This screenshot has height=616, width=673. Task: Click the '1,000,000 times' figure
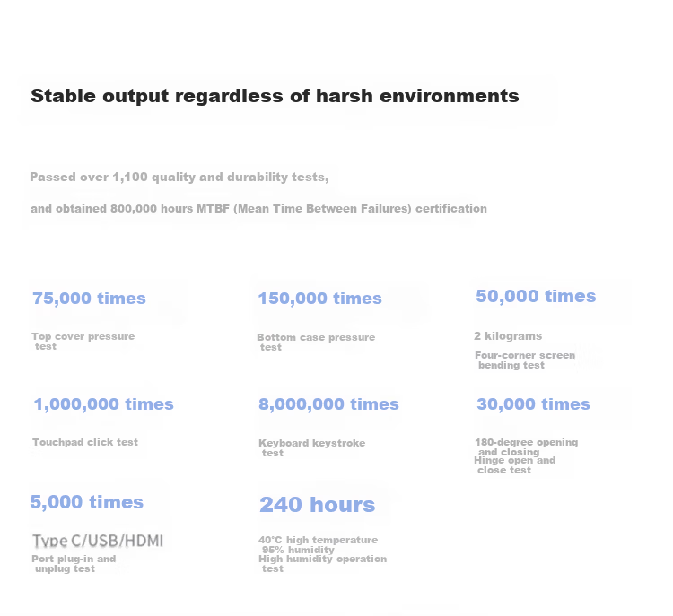[x=104, y=404]
